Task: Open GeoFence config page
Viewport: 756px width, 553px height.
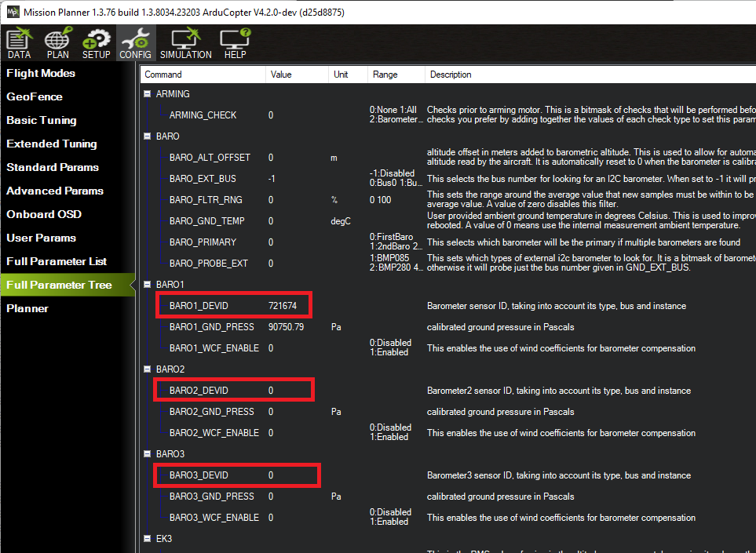Action: point(35,96)
